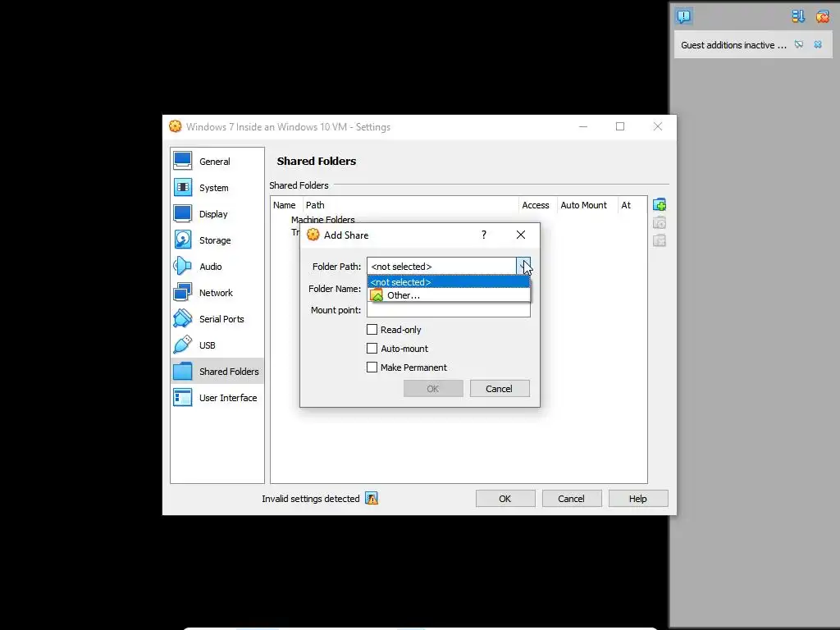Close the Settings window
The image size is (840, 630).
click(657, 126)
